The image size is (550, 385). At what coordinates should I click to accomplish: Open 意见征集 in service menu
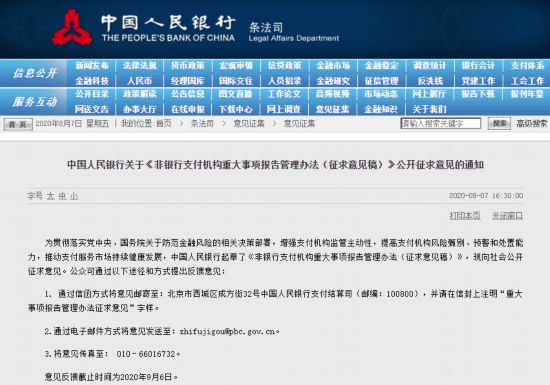coord(332,109)
